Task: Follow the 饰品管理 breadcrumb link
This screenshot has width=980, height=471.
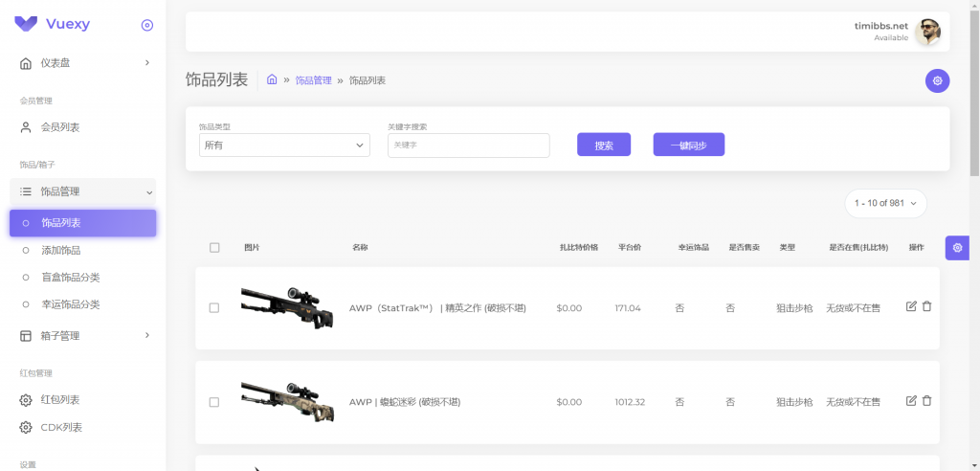Action: tap(314, 80)
